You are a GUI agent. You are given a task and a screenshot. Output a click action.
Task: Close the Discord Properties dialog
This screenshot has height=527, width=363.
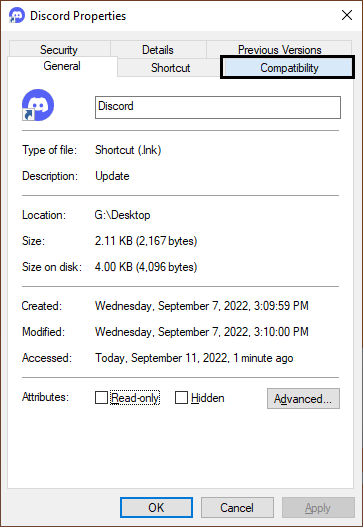click(x=347, y=15)
